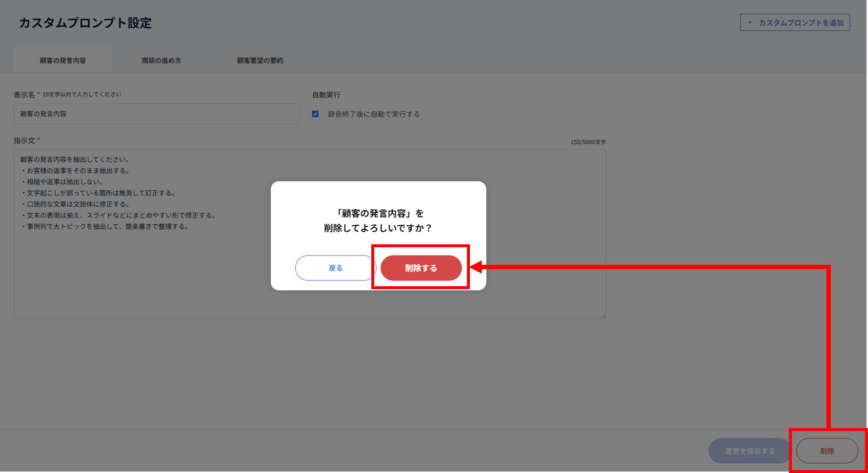868x473 pixels.
Task: Confirm deletion with the red 削除する button
Action: point(421,268)
